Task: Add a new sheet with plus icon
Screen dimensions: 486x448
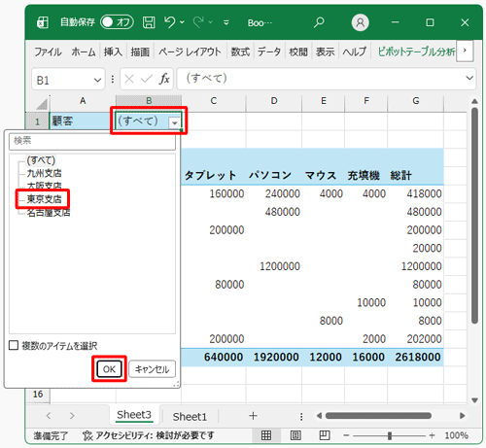Action: [x=253, y=416]
